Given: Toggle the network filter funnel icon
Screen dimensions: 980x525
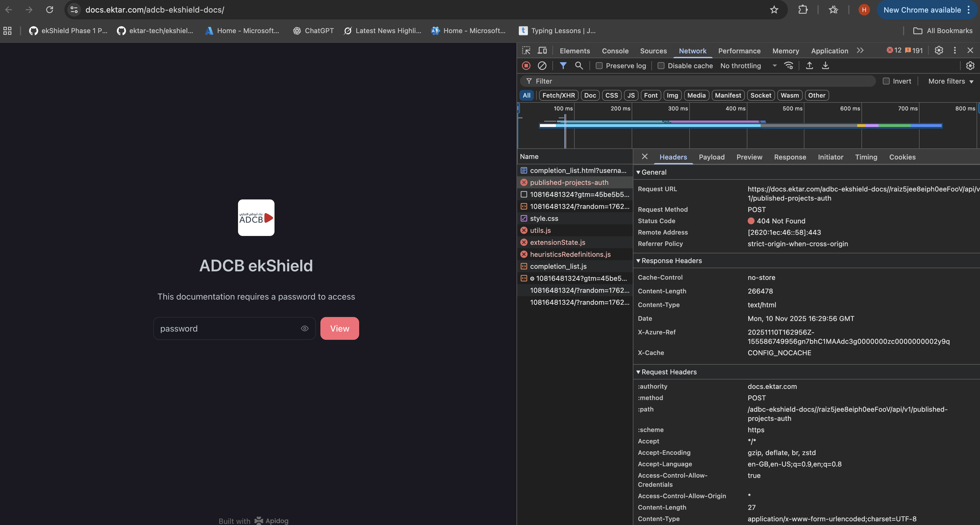Looking at the screenshot, I should coord(563,65).
